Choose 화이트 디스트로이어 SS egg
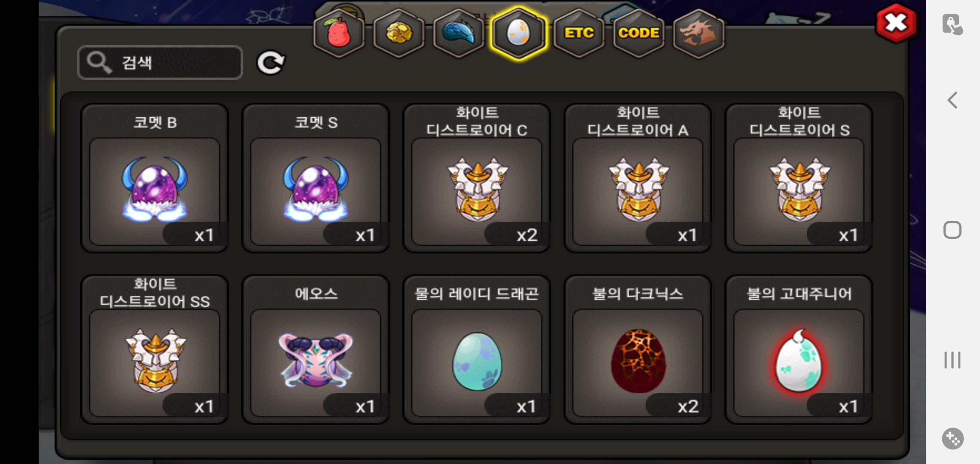980x464 pixels. [x=155, y=349]
